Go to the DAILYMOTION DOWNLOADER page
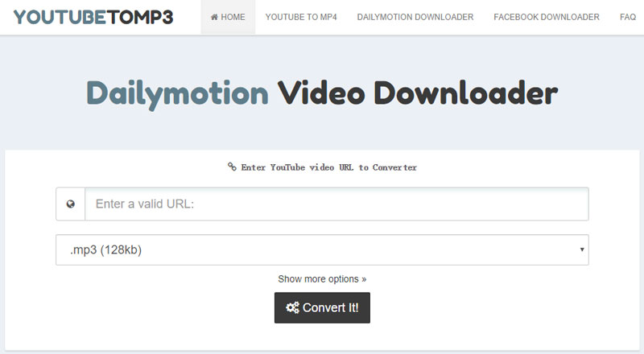Viewport: 644px width, 354px height. pyautogui.click(x=415, y=17)
